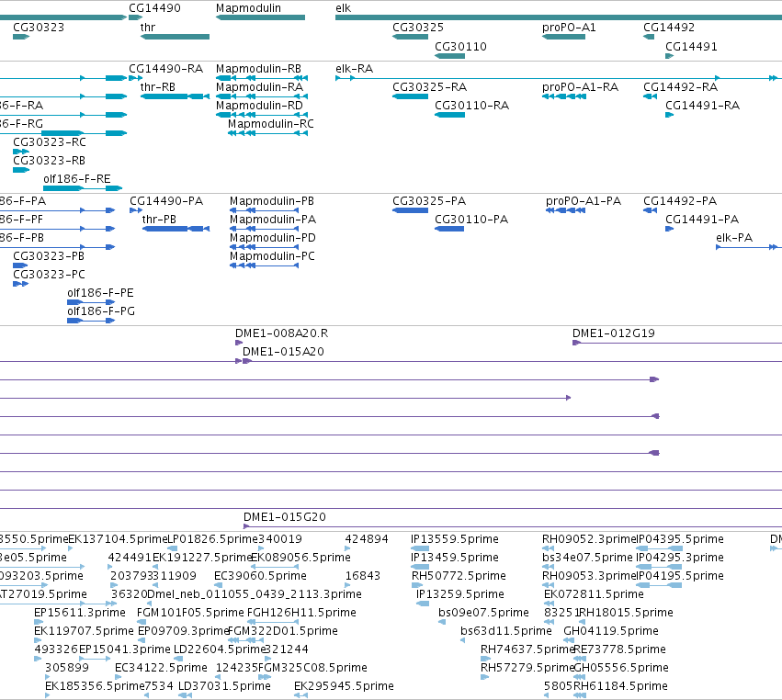The height and width of the screenshot is (700, 782).
Task: Open the CG30323-RB transcript label
Action: (49, 161)
